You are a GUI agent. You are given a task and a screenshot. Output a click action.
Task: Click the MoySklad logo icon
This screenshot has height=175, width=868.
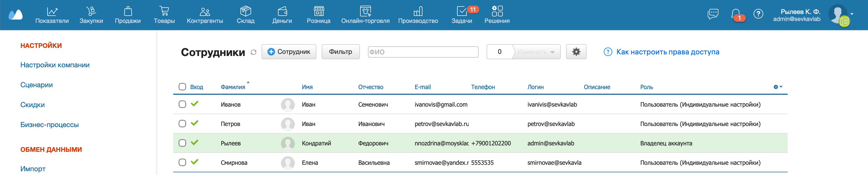click(x=16, y=15)
